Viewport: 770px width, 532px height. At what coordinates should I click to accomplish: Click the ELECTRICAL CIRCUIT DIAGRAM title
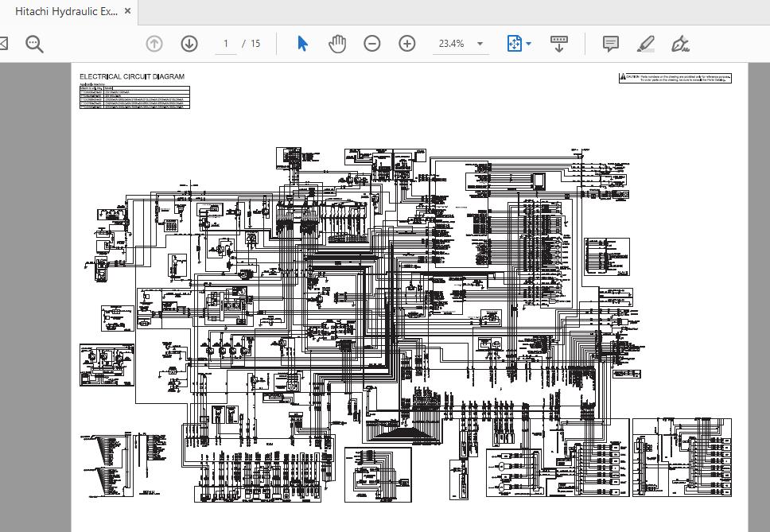click(132, 76)
